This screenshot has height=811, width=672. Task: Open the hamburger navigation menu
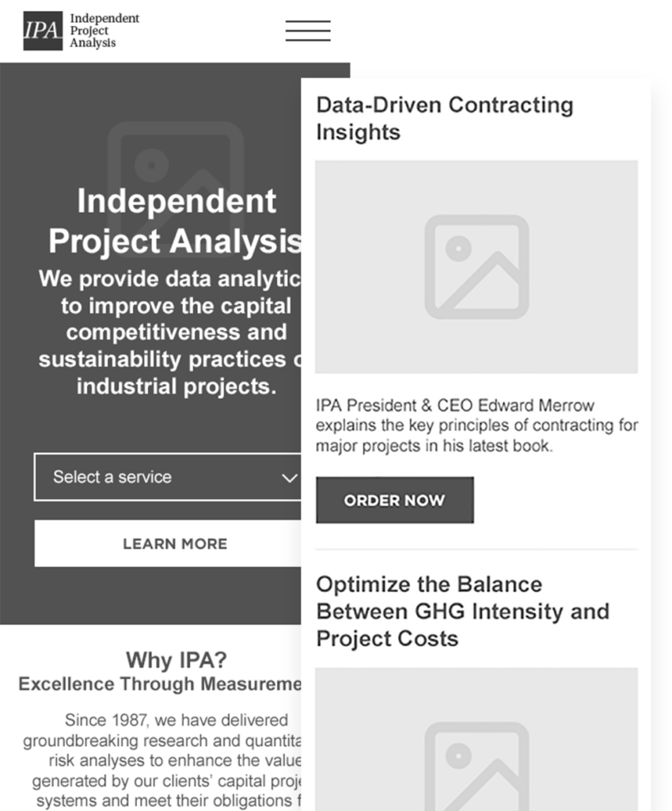tap(308, 31)
